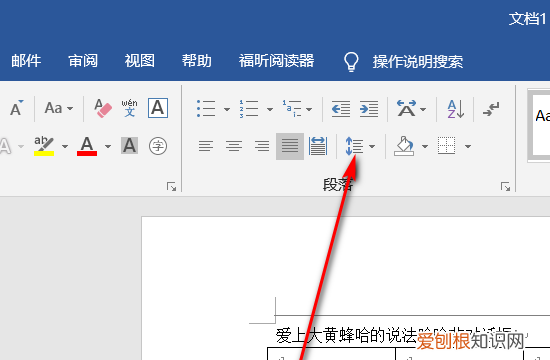This screenshot has width=550, height=360.
Task: Toggle Character Shading icon
Action: (129, 145)
